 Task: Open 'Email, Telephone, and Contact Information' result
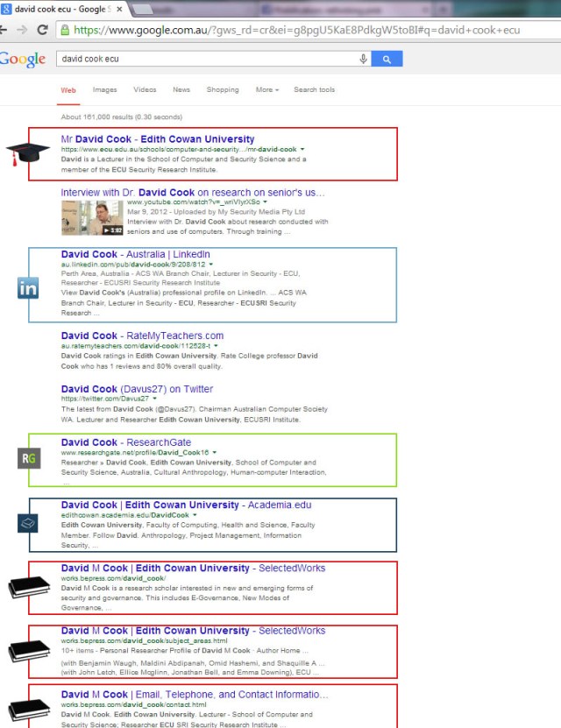tap(195, 694)
